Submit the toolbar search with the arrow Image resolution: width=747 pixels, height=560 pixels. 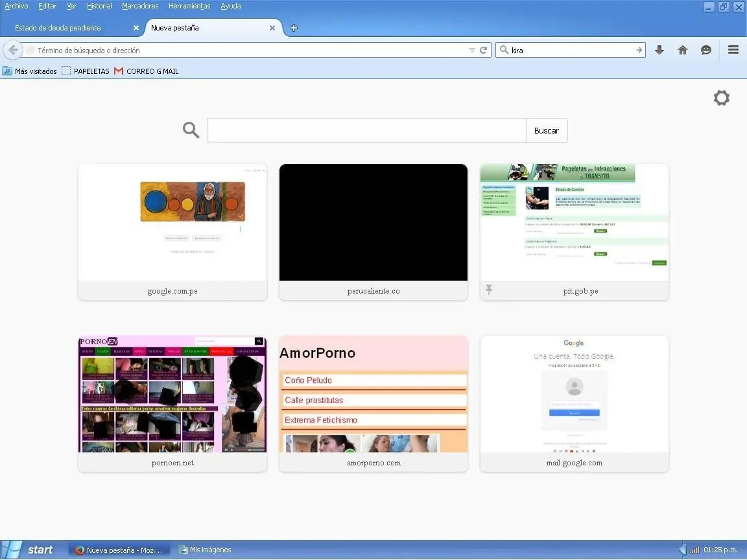point(639,50)
